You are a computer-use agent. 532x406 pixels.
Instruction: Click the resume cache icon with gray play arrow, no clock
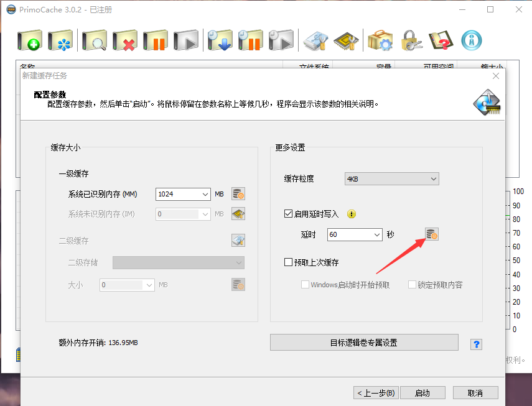(x=186, y=40)
